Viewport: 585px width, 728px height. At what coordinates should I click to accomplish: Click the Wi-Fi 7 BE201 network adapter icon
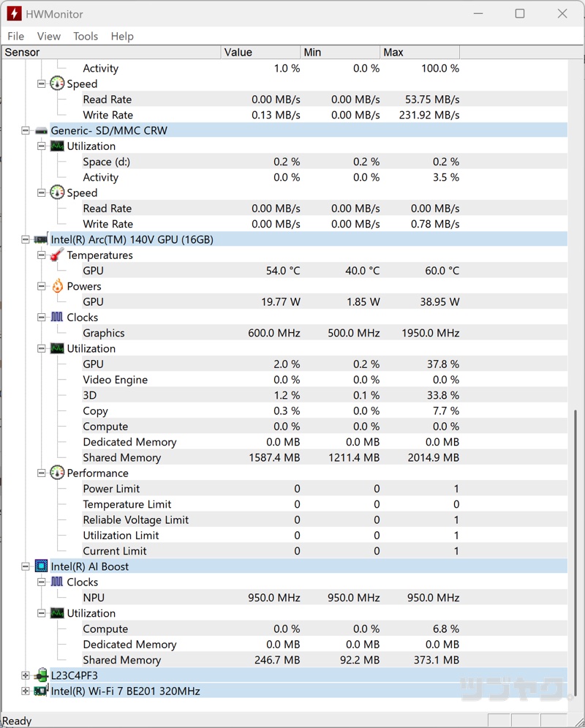[41, 691]
